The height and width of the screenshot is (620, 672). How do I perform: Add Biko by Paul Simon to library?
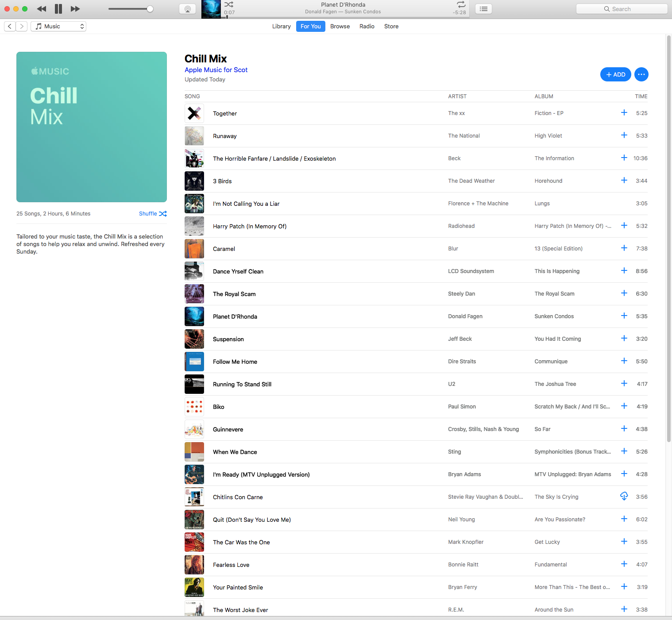point(624,406)
